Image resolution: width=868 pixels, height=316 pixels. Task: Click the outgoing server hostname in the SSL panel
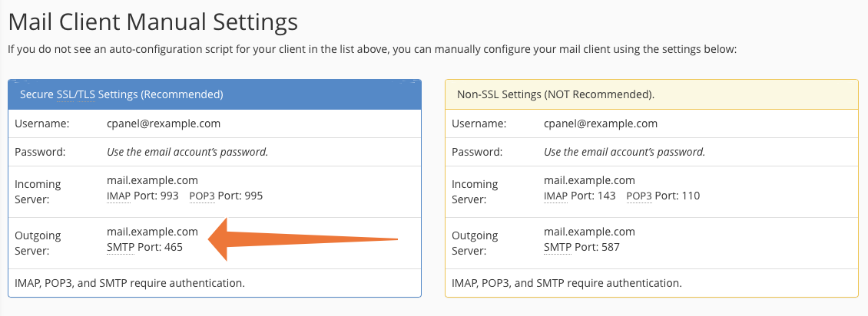click(152, 232)
